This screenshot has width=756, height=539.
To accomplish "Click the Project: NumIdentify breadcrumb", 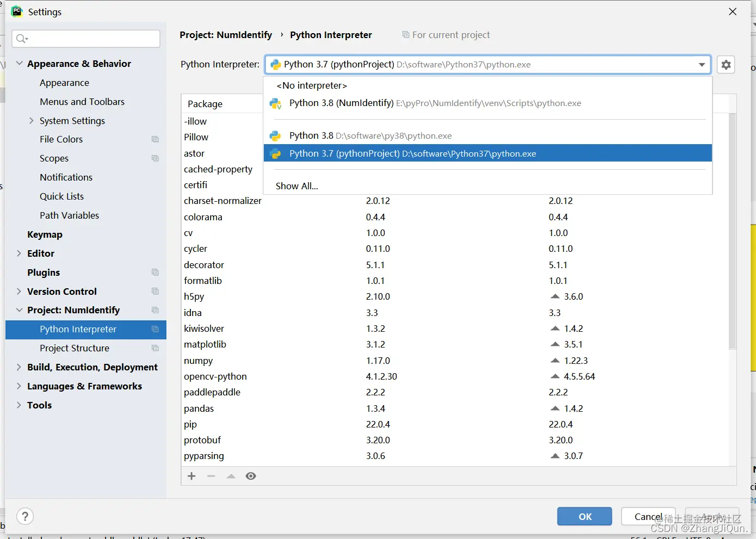I will coord(226,35).
